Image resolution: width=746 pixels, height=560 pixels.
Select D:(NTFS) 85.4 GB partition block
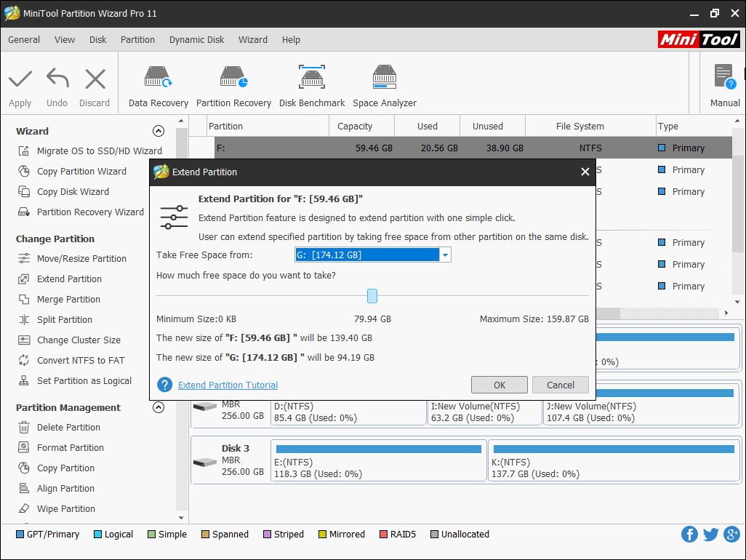pos(349,412)
